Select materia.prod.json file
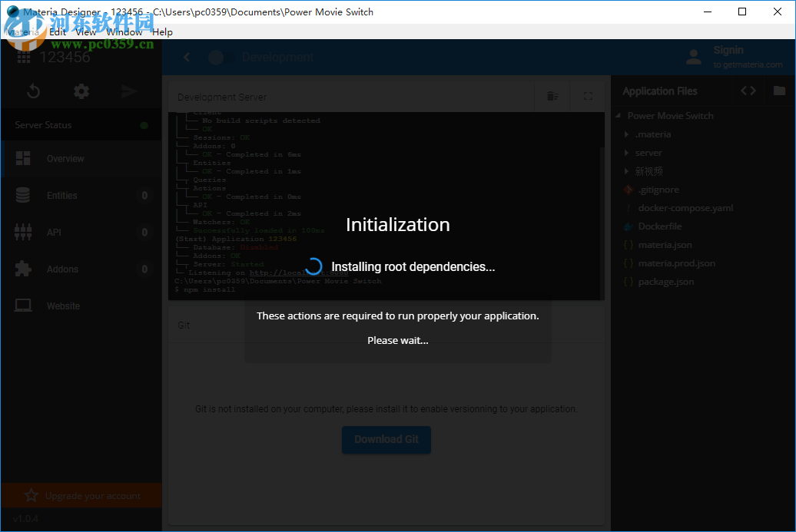 coord(677,263)
